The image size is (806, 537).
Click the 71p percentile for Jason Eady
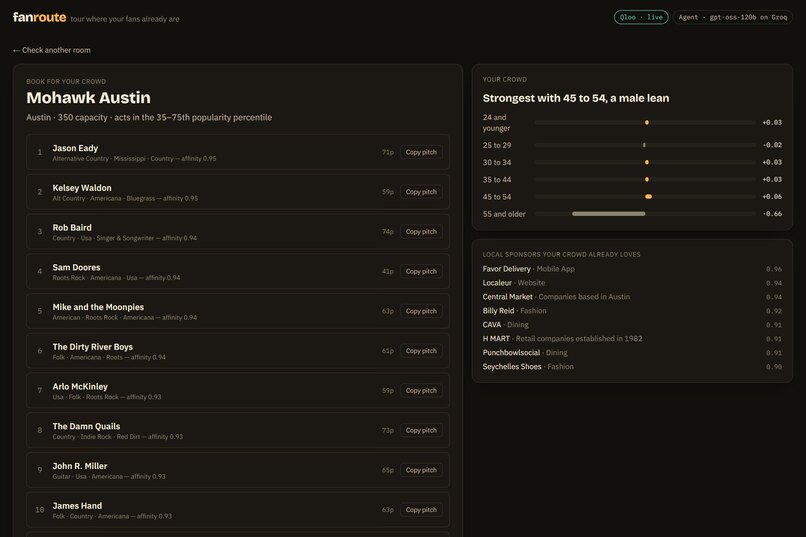coord(388,152)
